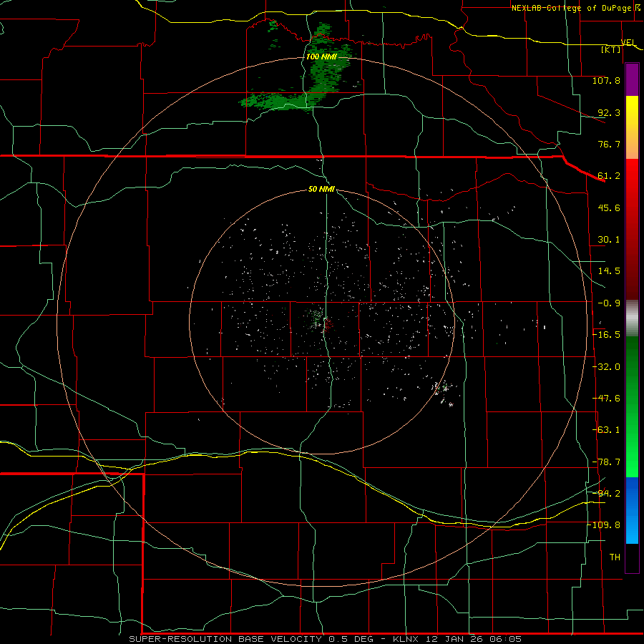Pick the gray near-zero segment of the scale
Viewport: 644px width, 644px height.
[x=632, y=318]
